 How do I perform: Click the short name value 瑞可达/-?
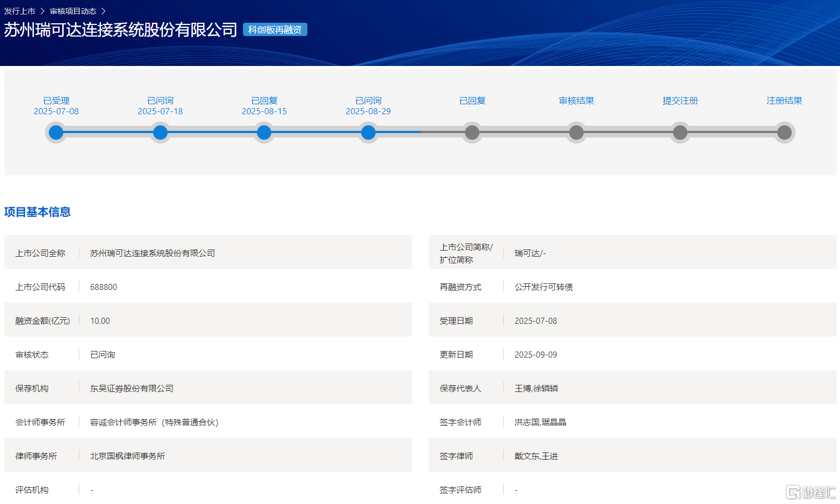530,253
